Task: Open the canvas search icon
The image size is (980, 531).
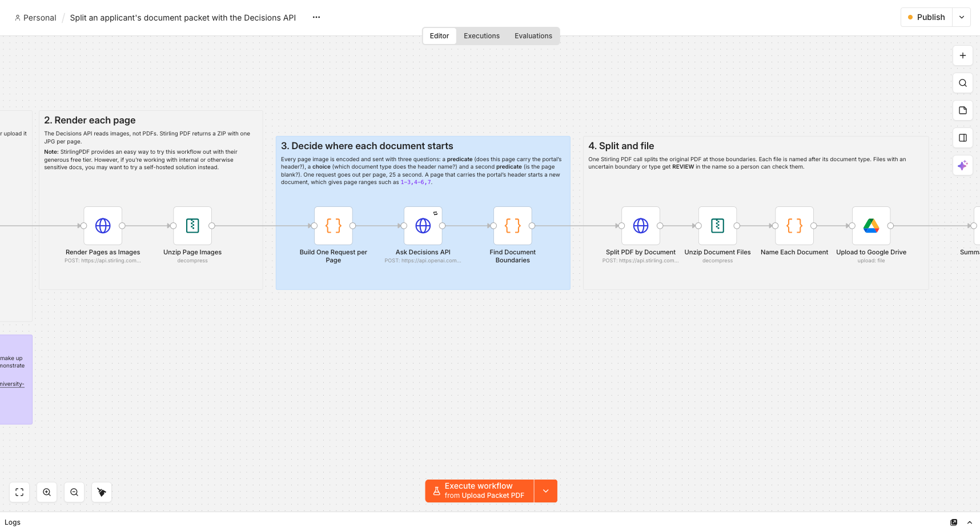Action: [x=963, y=83]
